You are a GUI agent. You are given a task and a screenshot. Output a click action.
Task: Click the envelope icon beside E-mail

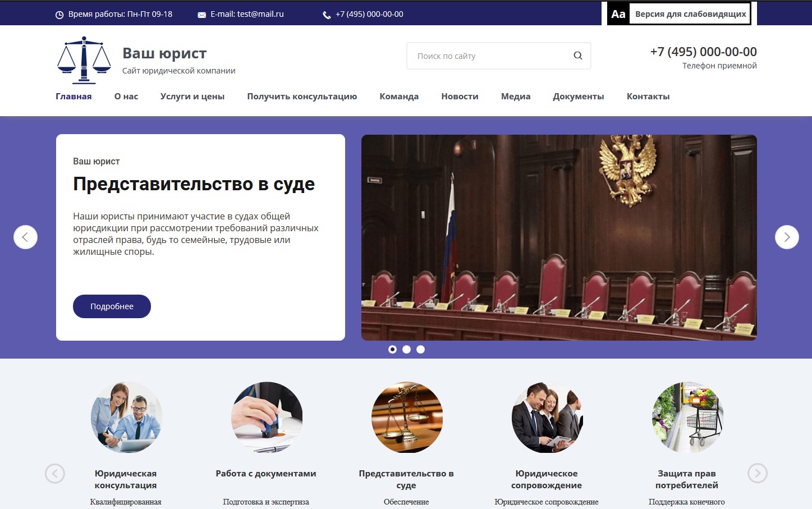click(x=201, y=15)
